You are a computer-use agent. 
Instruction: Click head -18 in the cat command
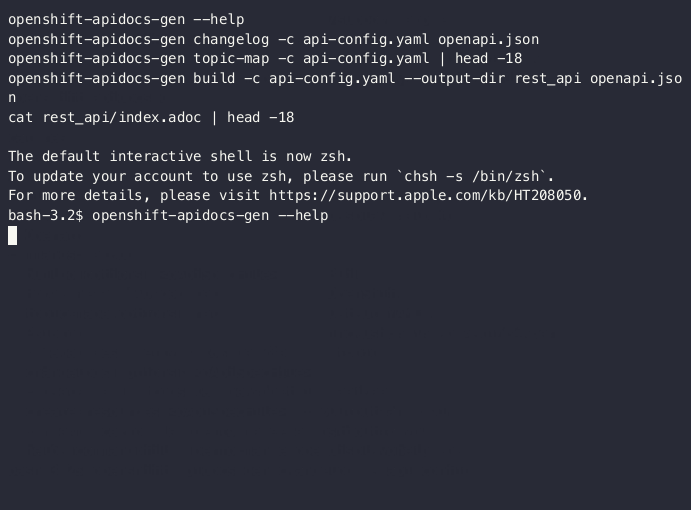[x=260, y=118]
